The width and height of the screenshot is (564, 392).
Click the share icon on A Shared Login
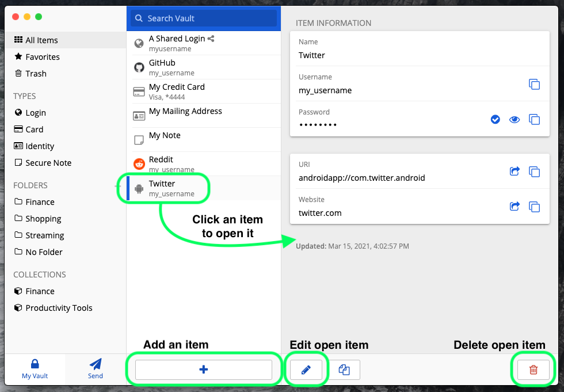click(x=211, y=39)
